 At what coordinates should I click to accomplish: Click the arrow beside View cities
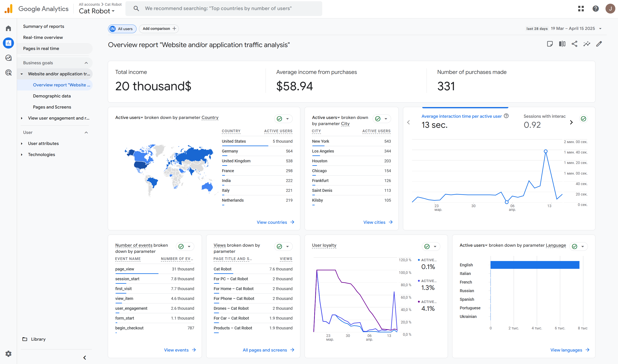[x=391, y=222]
